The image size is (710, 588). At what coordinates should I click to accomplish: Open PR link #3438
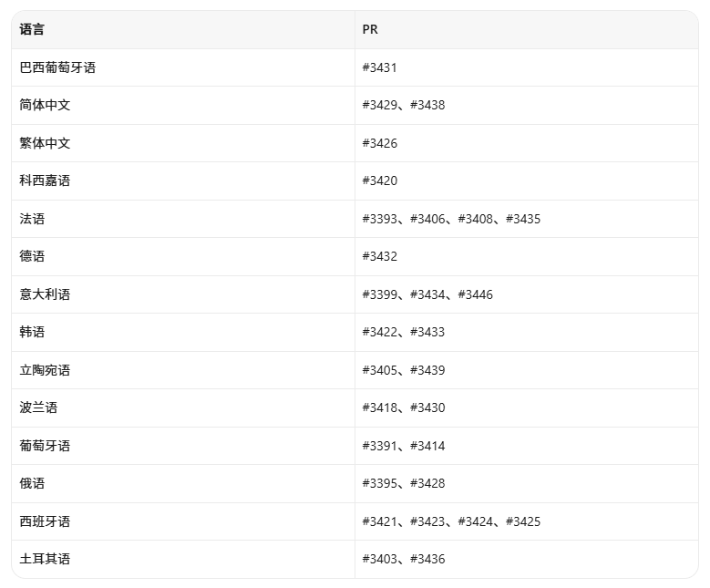click(427, 105)
